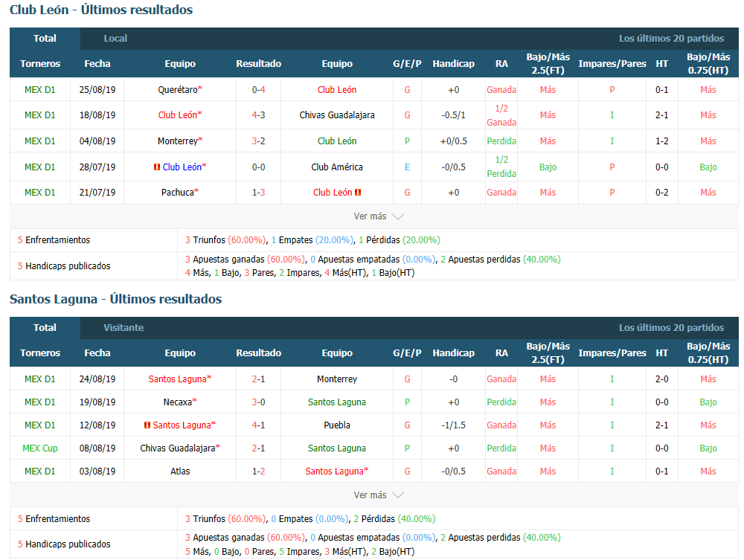The height and width of the screenshot is (560, 744).
Task: Expand Club León results via Ver más
Action: tap(378, 216)
